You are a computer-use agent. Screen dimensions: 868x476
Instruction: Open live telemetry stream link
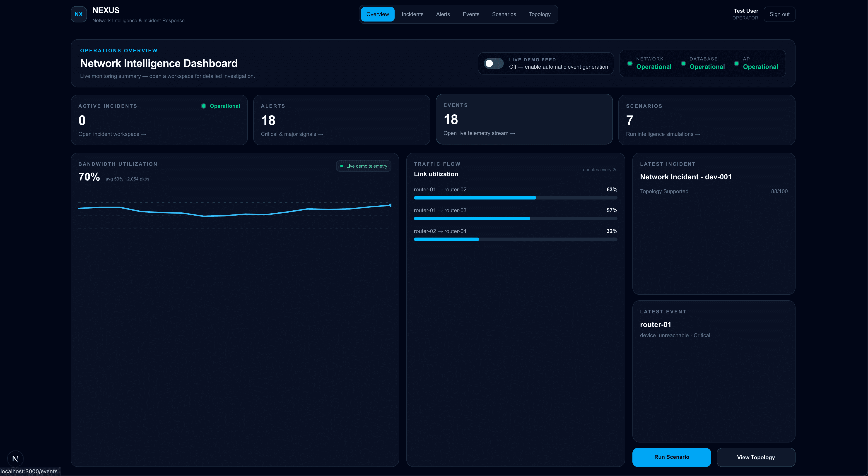click(x=479, y=133)
